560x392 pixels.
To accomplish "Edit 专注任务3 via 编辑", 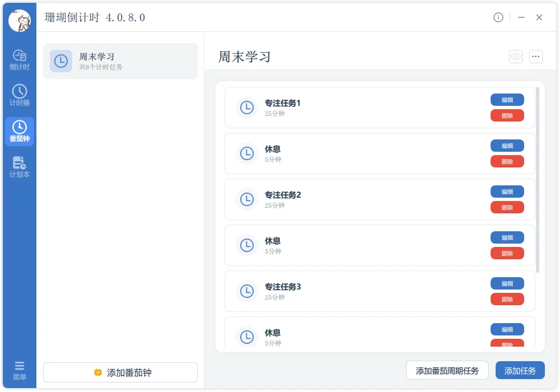I will 507,283.
